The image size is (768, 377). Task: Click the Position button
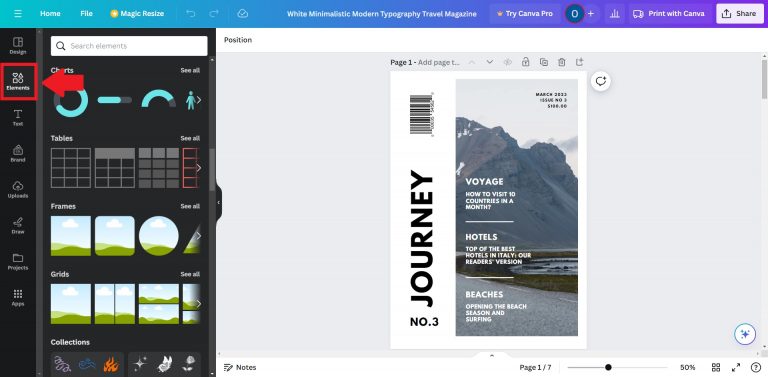point(238,40)
